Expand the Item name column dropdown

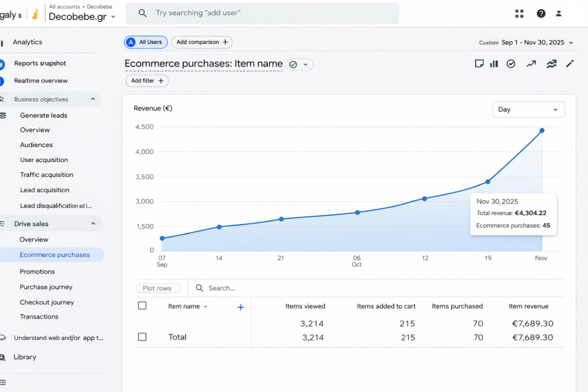click(x=205, y=306)
